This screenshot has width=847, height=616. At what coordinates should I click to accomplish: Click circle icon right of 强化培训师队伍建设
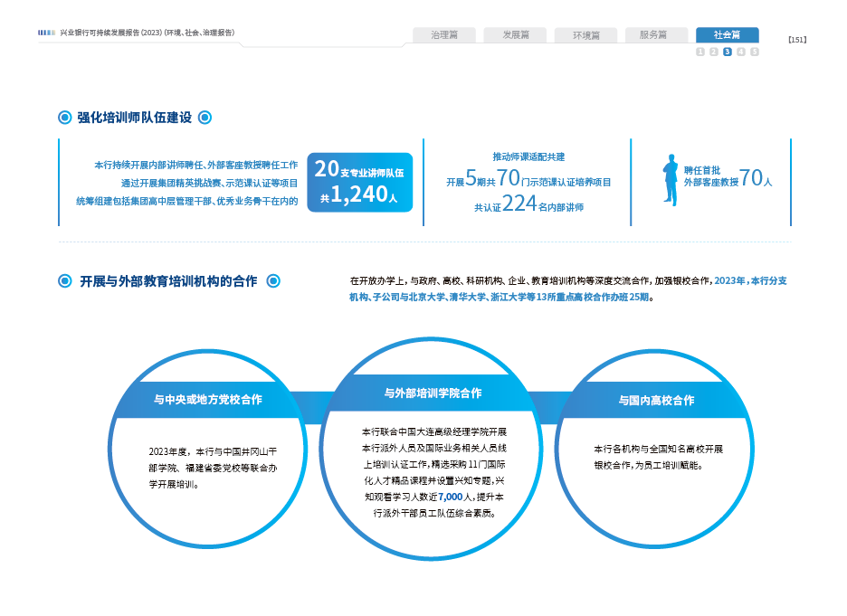[205, 118]
